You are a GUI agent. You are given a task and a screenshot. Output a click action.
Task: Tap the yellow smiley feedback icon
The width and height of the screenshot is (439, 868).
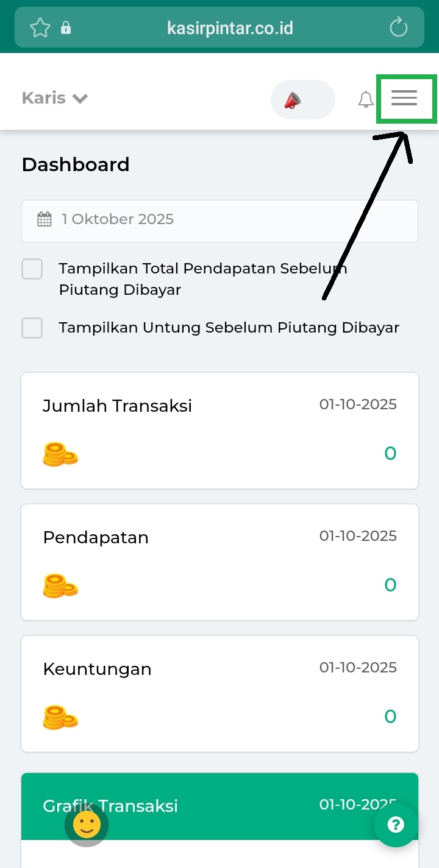click(x=87, y=825)
